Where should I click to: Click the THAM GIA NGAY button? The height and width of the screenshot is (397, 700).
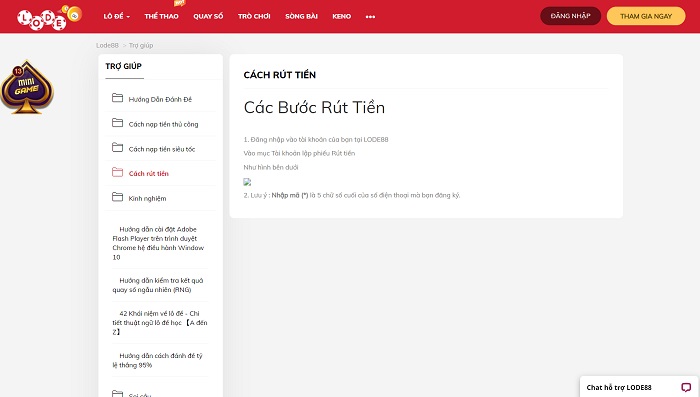click(x=646, y=16)
